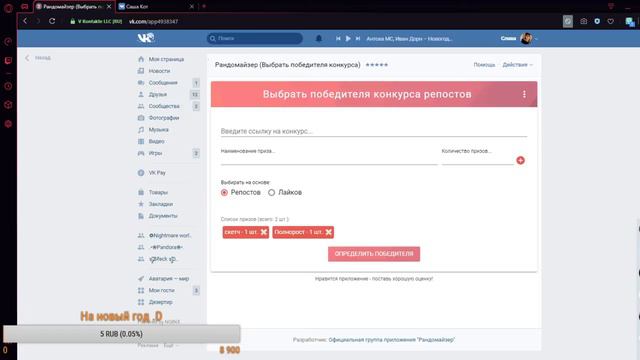Play music in VK header player
The height and width of the screenshot is (360, 640).
point(348,38)
